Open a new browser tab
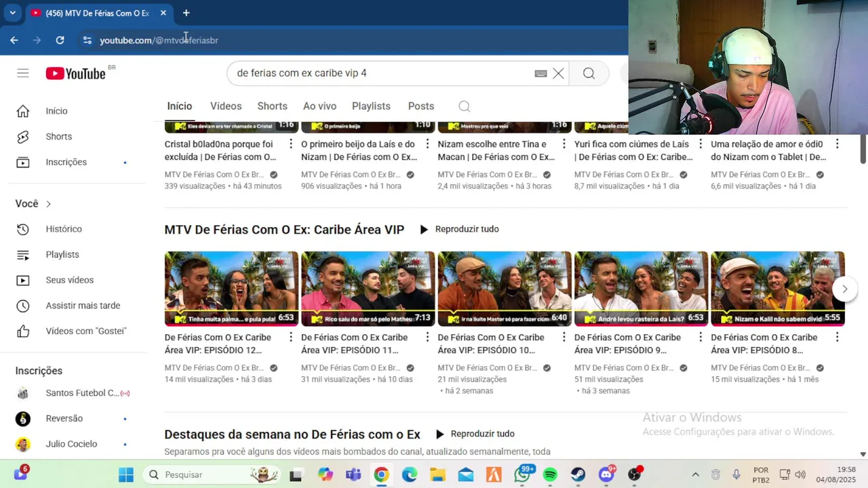 click(x=186, y=13)
